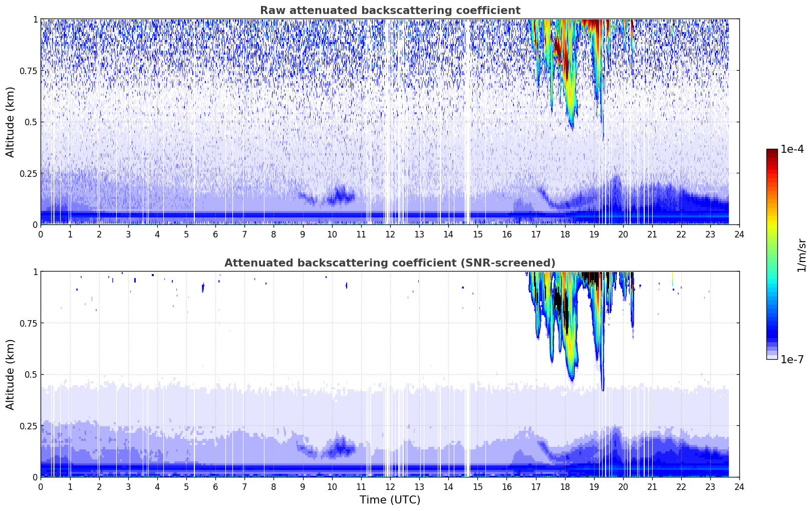Click the dark blue aerosol blob near hour 10 in the SNR-screened plot

pyautogui.click(x=342, y=447)
